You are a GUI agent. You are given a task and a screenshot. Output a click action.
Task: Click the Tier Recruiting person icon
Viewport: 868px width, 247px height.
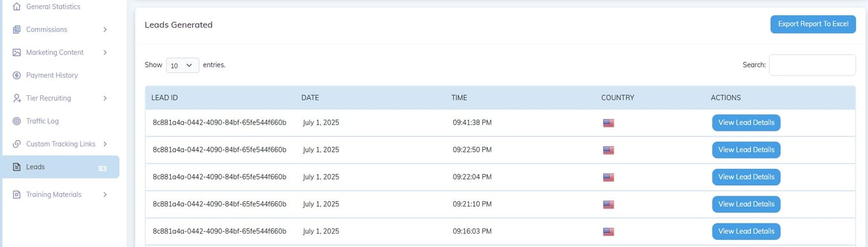(17, 98)
